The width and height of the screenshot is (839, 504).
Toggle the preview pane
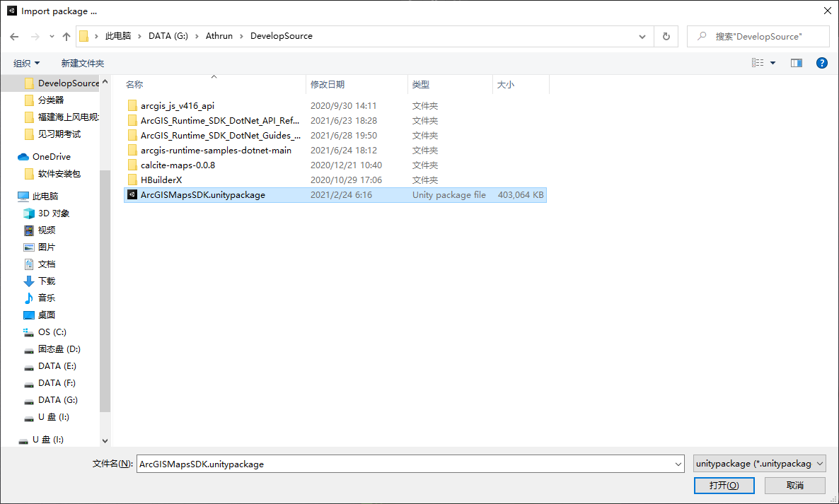(x=796, y=62)
